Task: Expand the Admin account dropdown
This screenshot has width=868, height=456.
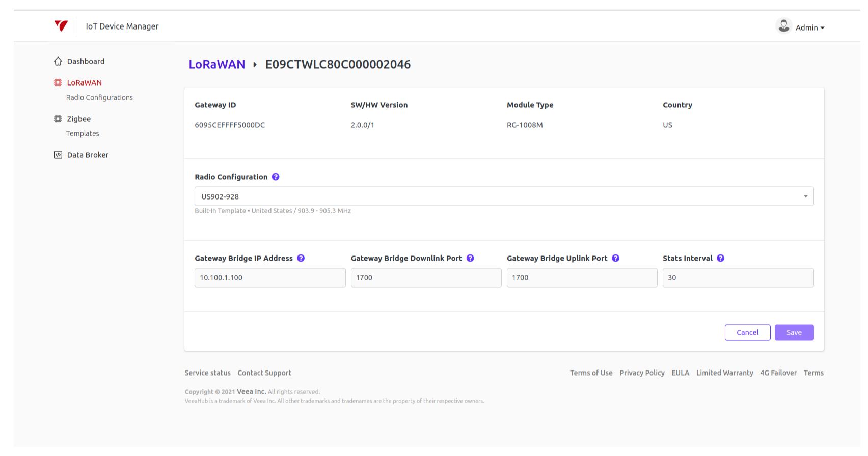Action: pyautogui.click(x=810, y=27)
